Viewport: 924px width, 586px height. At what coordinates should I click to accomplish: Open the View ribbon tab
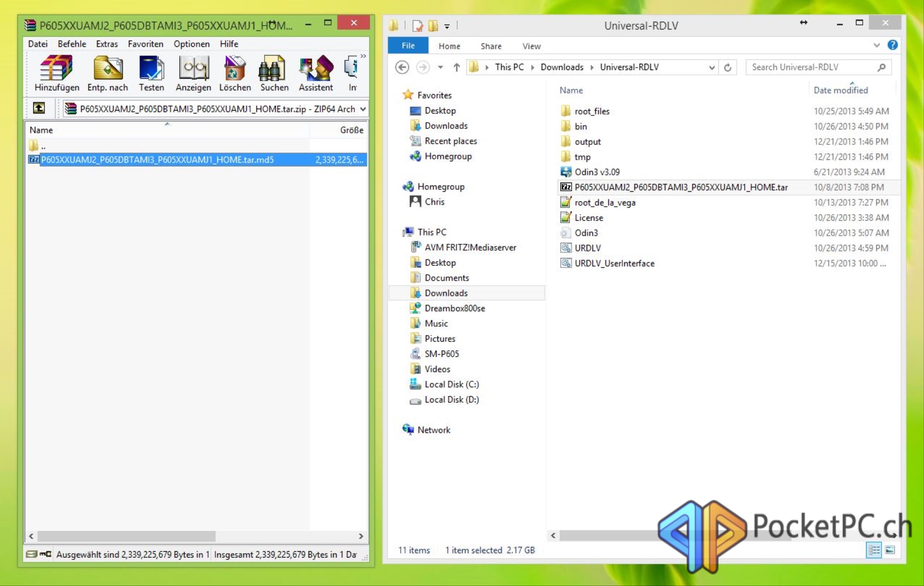click(x=532, y=46)
